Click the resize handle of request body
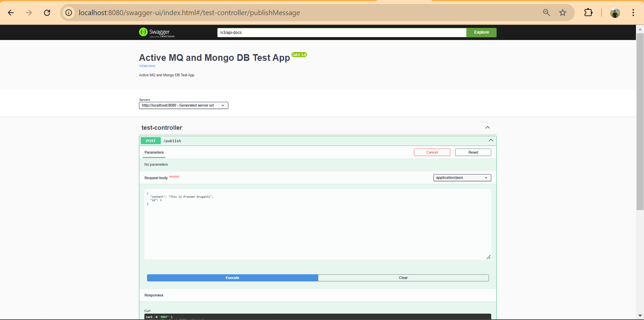 [x=489, y=257]
